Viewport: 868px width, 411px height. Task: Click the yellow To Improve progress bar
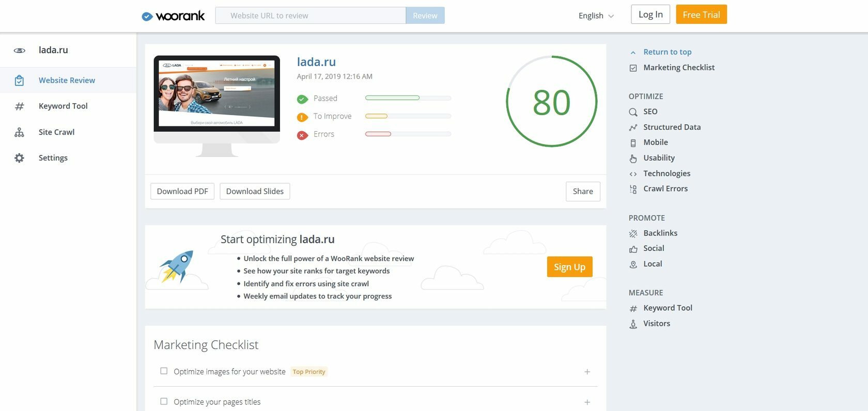click(x=408, y=116)
